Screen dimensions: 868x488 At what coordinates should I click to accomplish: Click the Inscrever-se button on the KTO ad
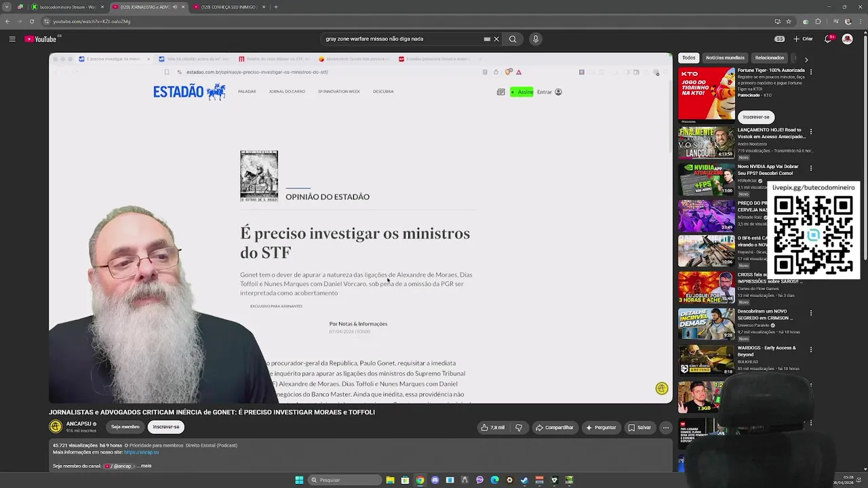click(x=756, y=117)
